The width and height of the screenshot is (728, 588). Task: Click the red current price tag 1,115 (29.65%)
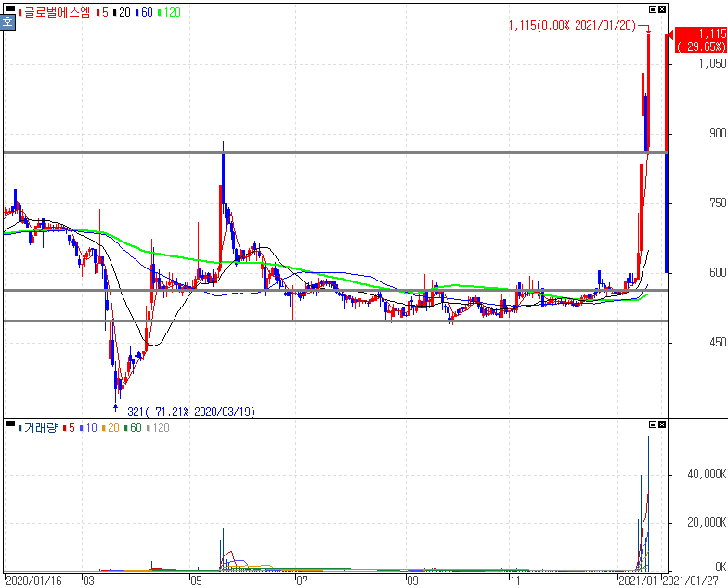tap(700, 40)
